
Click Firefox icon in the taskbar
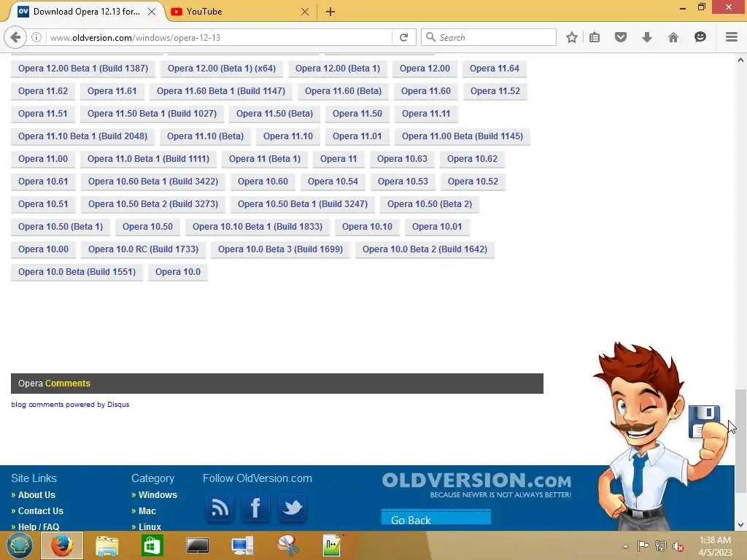[x=62, y=545]
